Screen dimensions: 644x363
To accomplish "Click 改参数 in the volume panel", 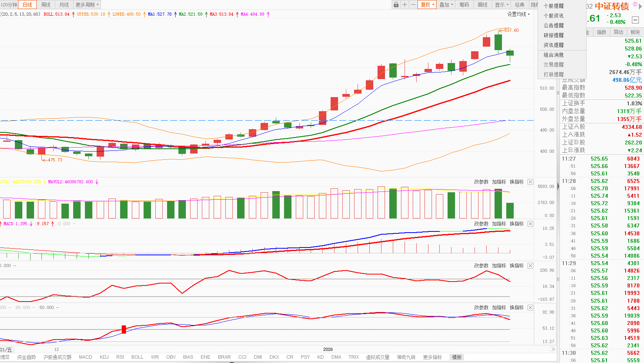I will (481, 182).
